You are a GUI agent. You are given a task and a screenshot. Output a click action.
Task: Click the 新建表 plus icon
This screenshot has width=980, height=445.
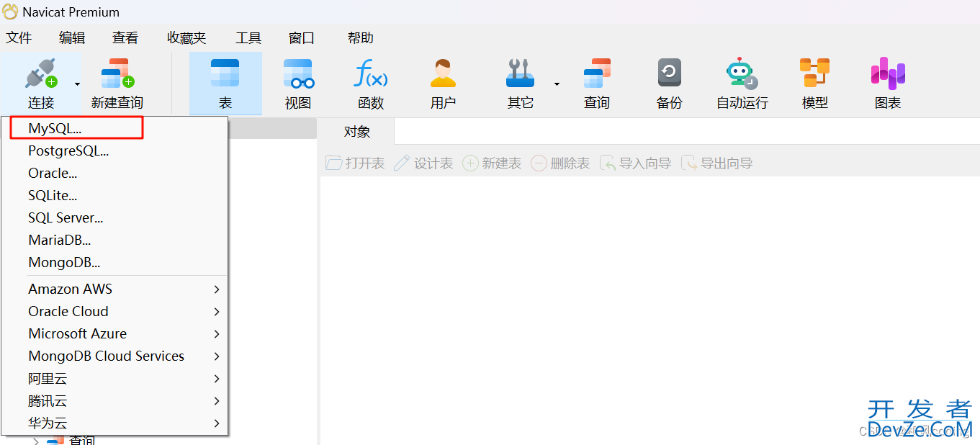(x=470, y=163)
